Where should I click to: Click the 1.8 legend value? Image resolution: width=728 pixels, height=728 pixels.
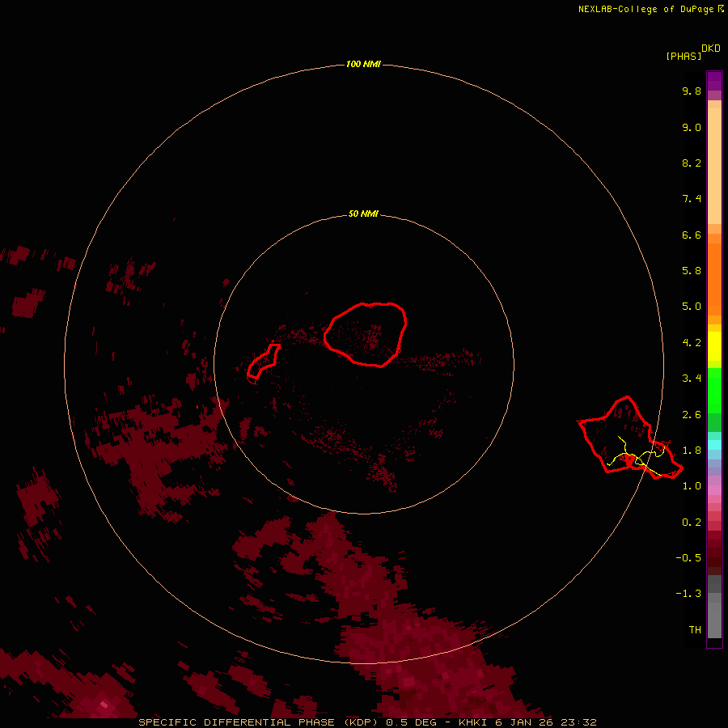692,451
